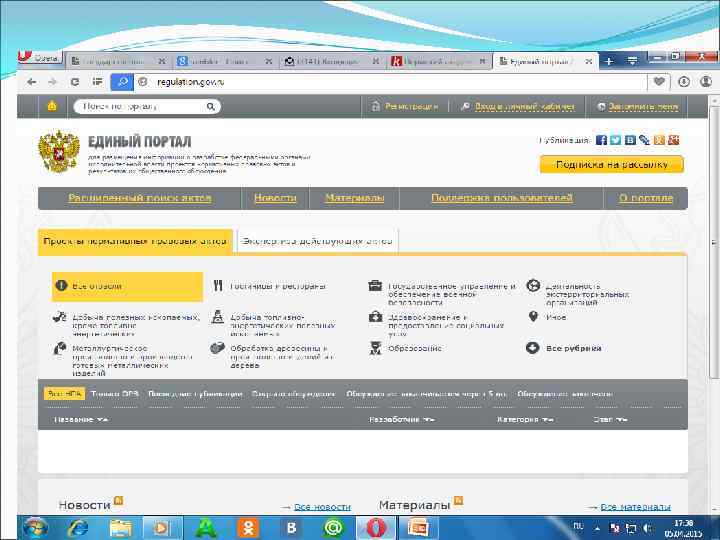
Task: Open the О портале menu item
Action: [646, 198]
